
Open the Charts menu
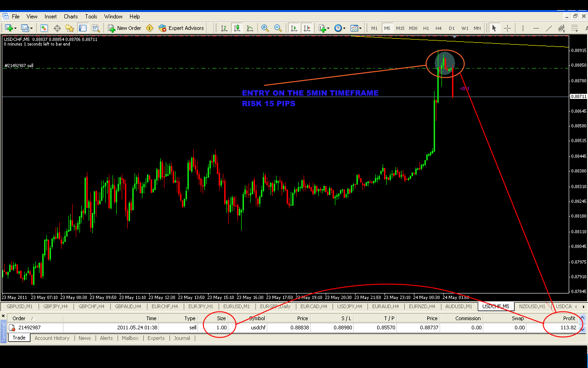(x=71, y=17)
